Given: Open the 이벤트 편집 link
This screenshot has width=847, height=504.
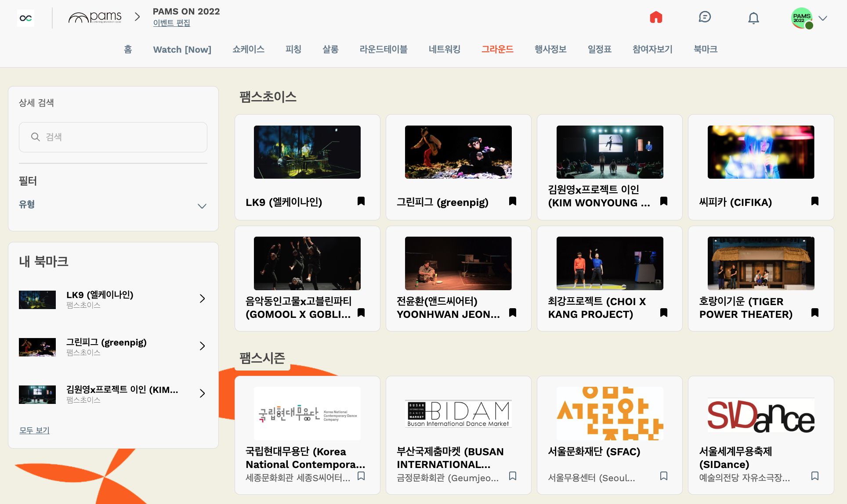Looking at the screenshot, I should (171, 23).
